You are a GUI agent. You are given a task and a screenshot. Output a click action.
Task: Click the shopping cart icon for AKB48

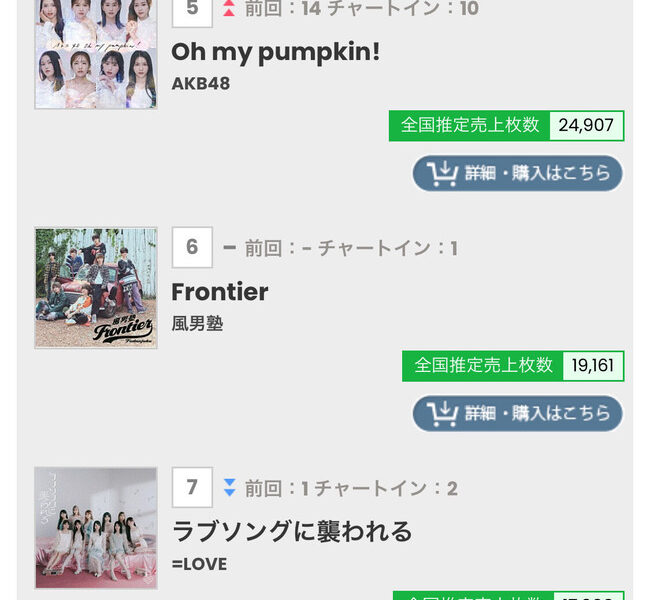pyautogui.click(x=442, y=174)
